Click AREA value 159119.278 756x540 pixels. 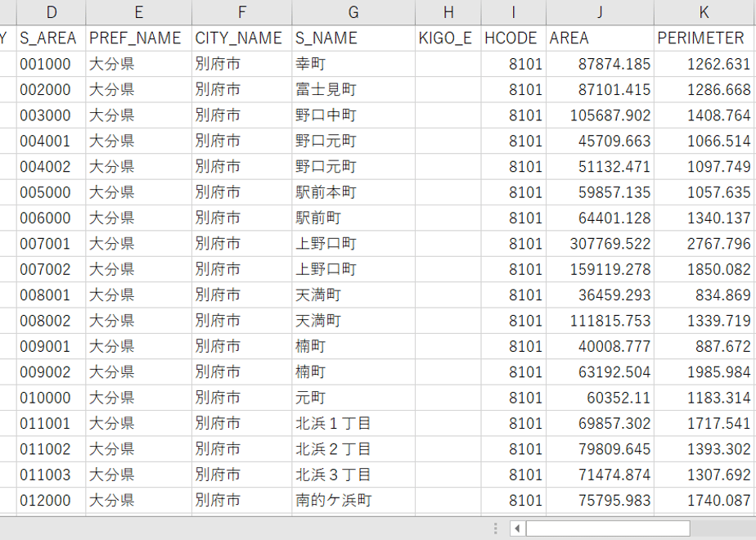(600, 269)
